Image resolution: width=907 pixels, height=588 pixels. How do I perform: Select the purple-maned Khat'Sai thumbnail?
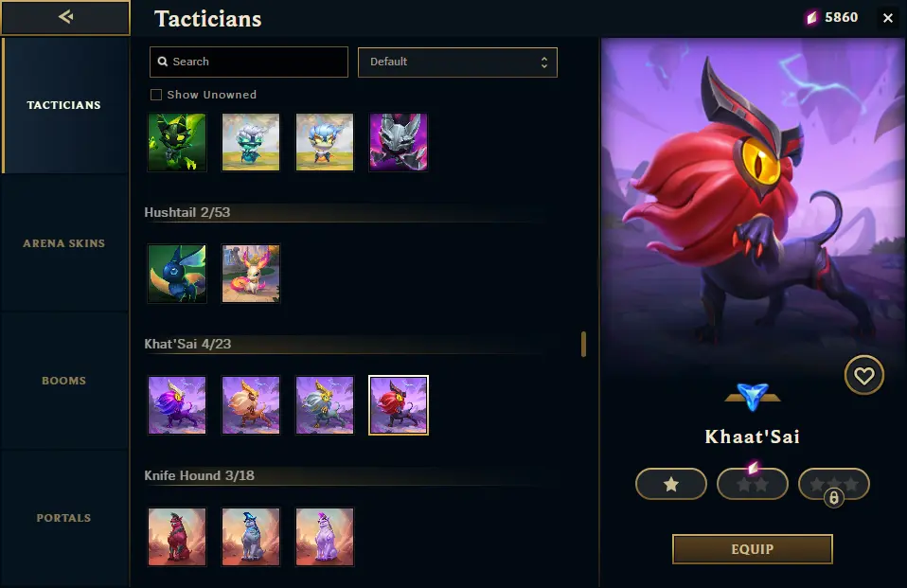tap(177, 405)
